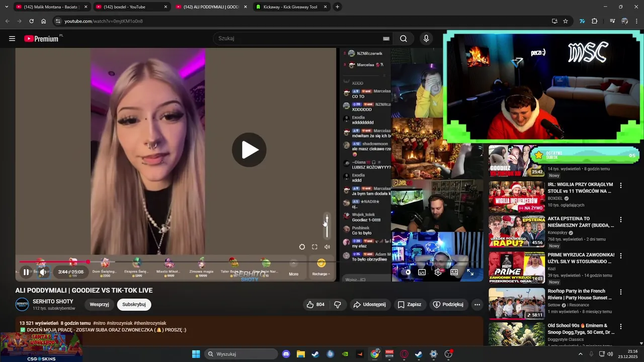The image size is (644, 362).
Task: Click the Udostępnij share button
Action: (369, 305)
